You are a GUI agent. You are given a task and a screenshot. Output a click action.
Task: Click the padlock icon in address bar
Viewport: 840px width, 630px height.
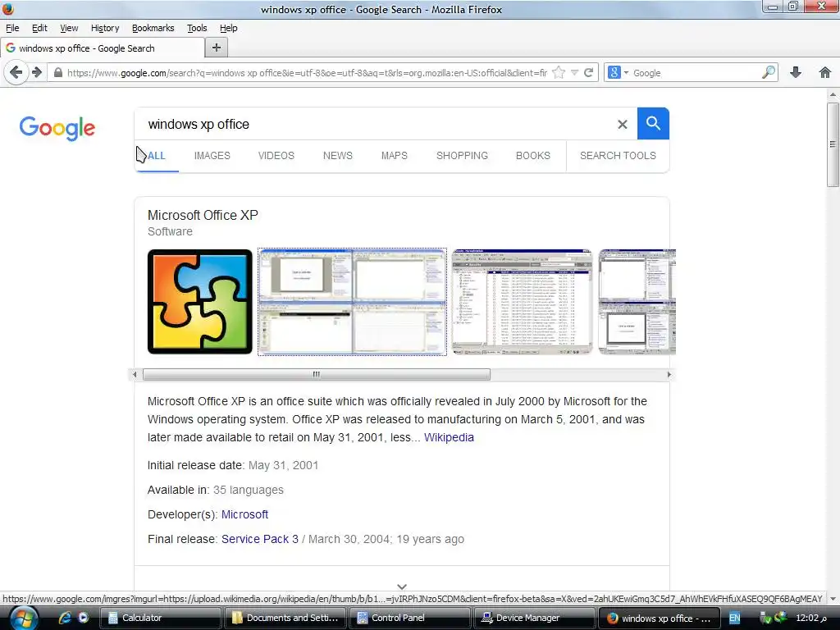coord(58,72)
